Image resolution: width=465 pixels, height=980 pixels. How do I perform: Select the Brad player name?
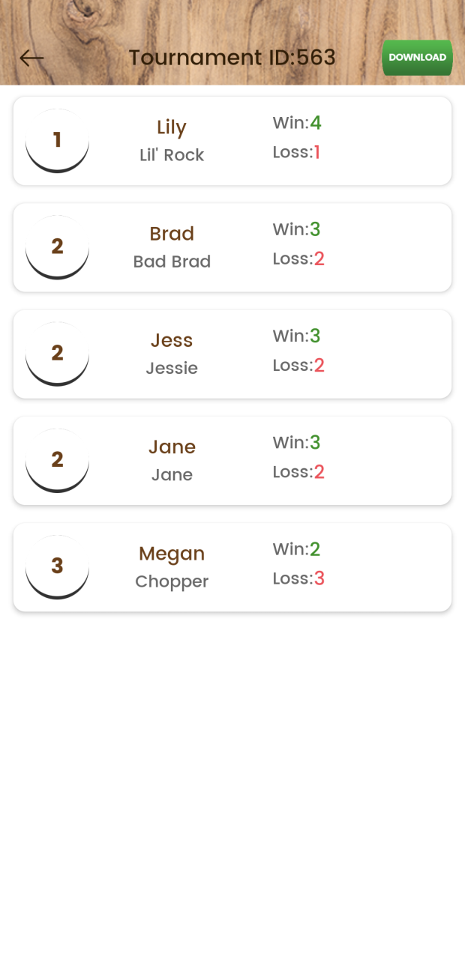click(x=172, y=234)
